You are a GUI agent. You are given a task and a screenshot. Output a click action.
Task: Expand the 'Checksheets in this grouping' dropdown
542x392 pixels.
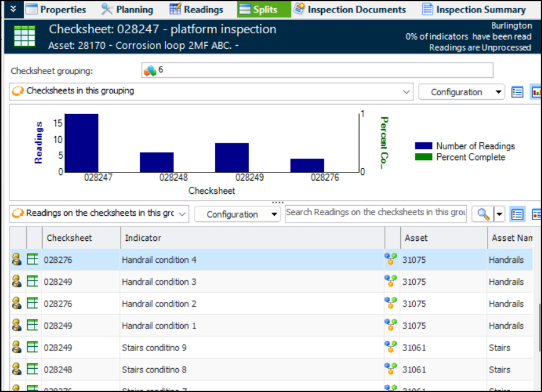406,92
